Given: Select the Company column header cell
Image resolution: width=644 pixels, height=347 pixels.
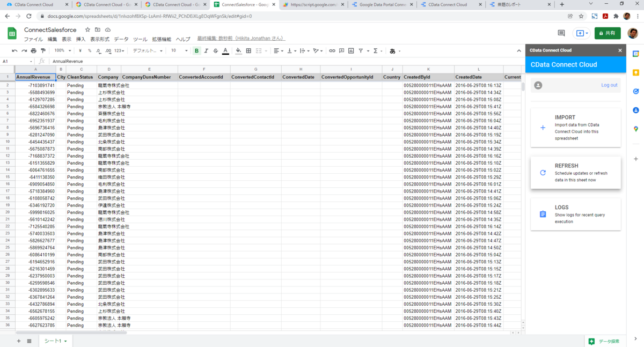Looking at the screenshot, I should [109, 77].
